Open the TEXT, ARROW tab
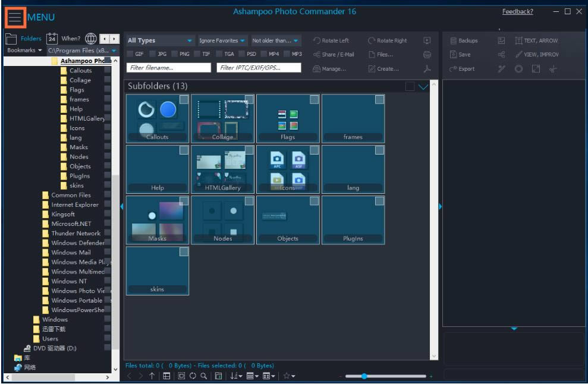 [537, 40]
